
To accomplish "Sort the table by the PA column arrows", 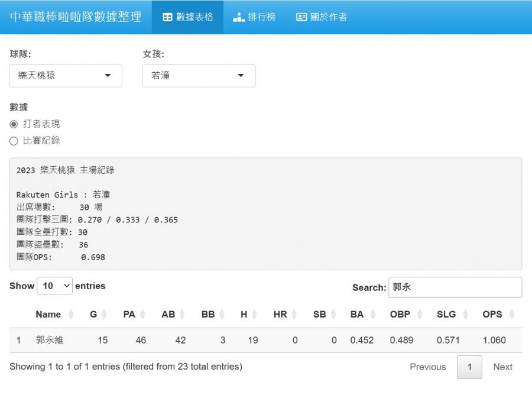I will [x=142, y=315].
